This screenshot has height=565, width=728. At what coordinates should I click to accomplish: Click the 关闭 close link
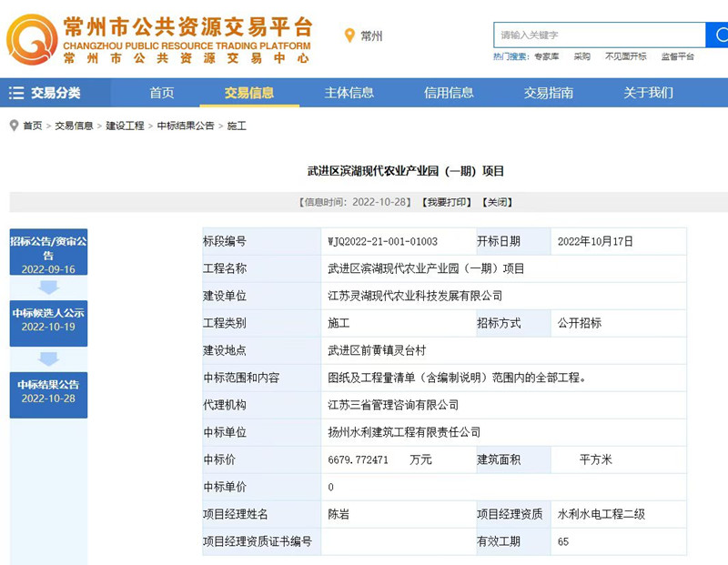point(496,202)
